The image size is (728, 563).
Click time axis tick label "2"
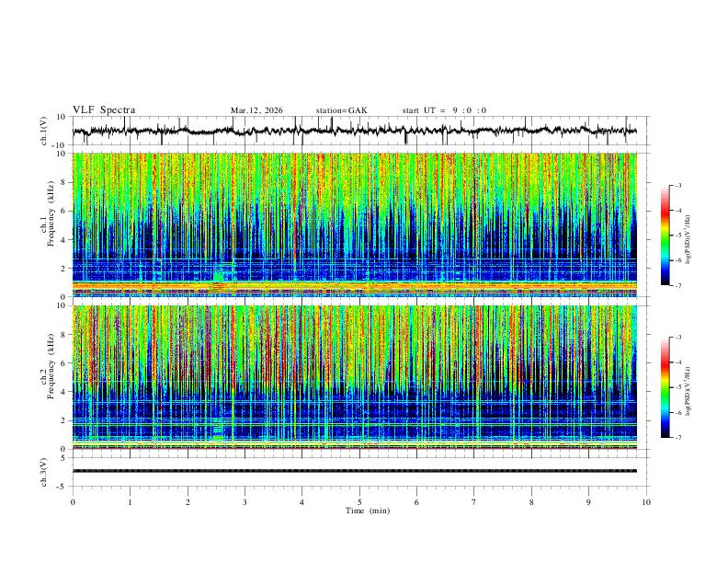click(188, 502)
